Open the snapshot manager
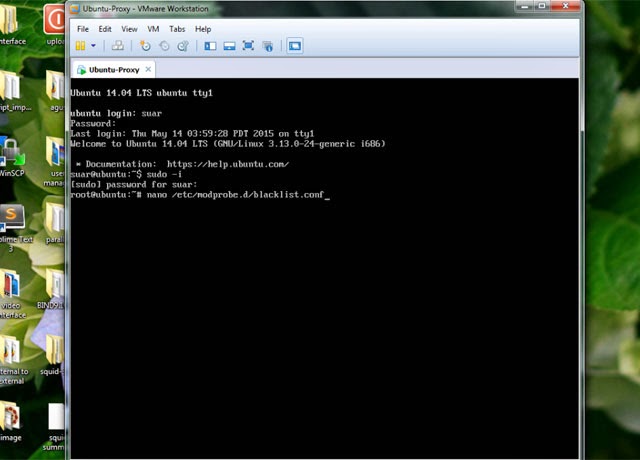The width and height of the screenshot is (640, 460). click(x=182, y=46)
